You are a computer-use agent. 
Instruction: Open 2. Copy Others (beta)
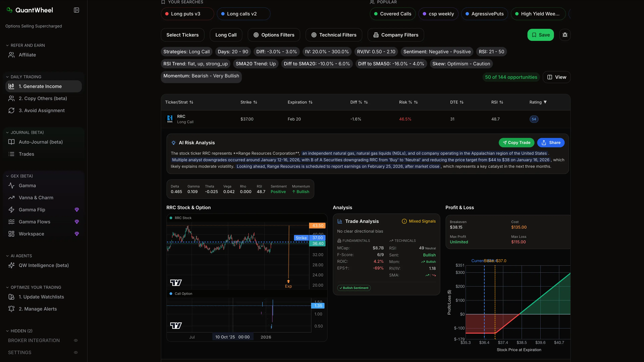pos(43,98)
